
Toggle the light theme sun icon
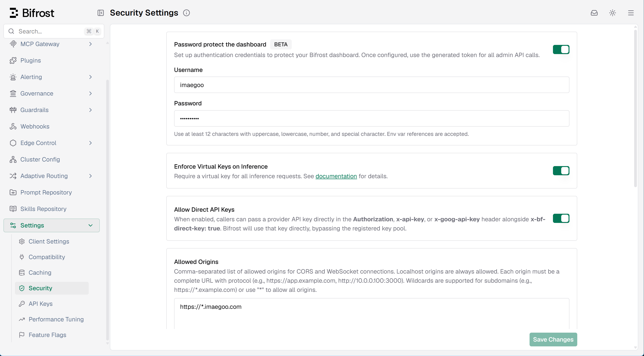click(613, 13)
